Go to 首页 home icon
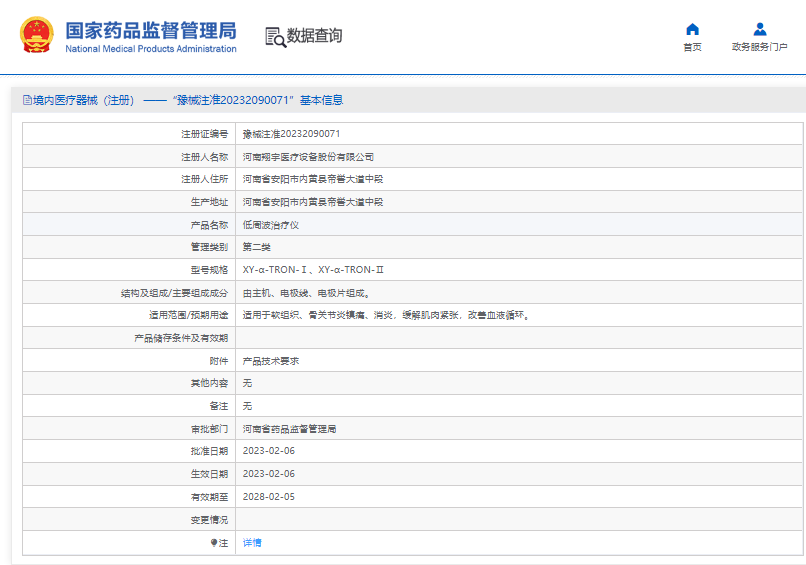This screenshot has width=806, height=565. 692,29
